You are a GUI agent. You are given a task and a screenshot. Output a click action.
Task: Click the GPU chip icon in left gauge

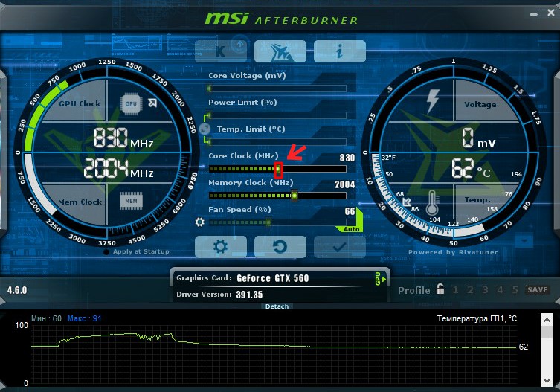tap(131, 103)
